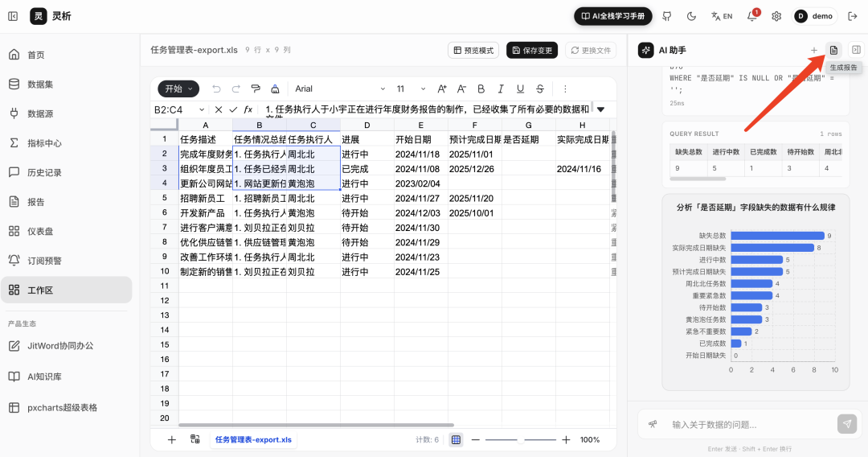Open 数据集 in sidebar
The height and width of the screenshot is (457, 868).
(x=67, y=84)
